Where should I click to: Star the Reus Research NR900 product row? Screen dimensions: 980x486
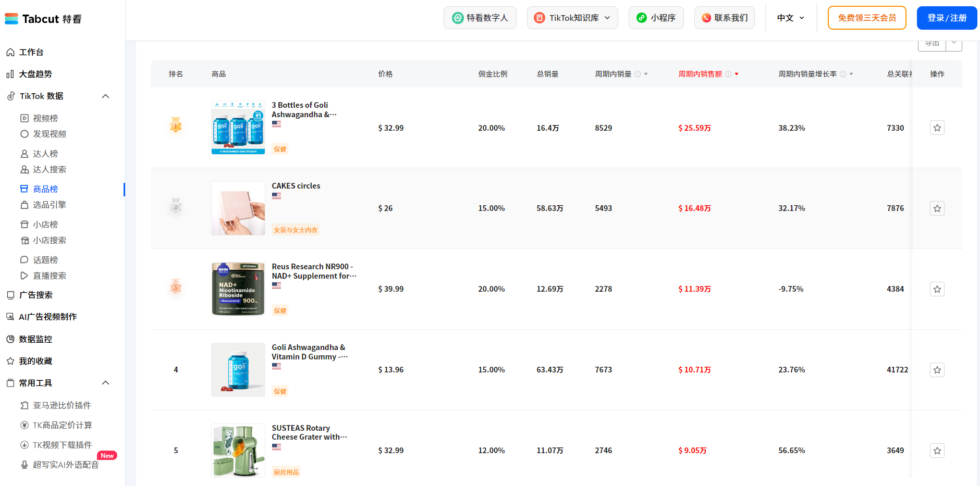pos(937,289)
